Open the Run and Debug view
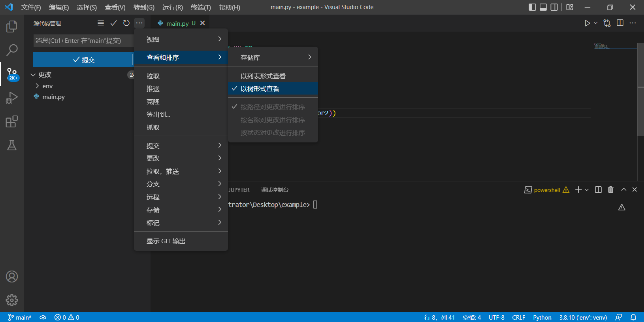The height and width of the screenshot is (322, 644). click(x=12, y=98)
